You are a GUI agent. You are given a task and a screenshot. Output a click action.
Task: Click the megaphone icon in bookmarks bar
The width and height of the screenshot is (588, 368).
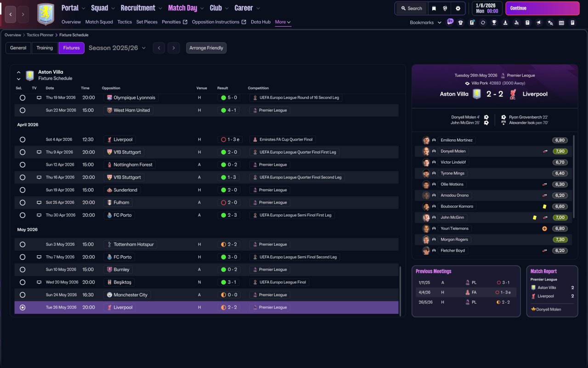539,23
